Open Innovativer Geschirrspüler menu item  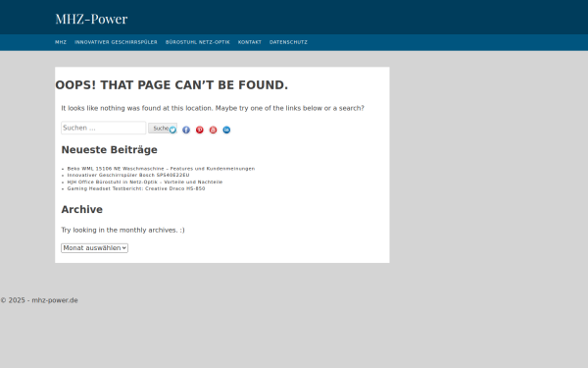(x=116, y=42)
